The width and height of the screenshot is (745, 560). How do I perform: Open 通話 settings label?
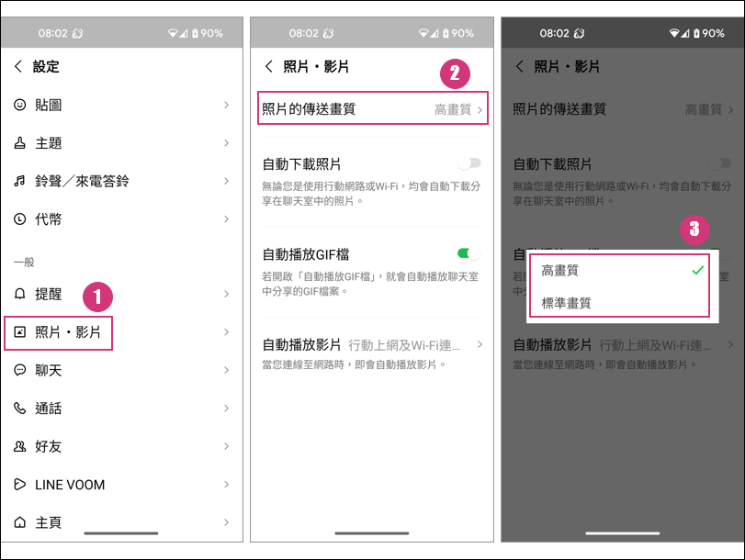click(x=48, y=408)
